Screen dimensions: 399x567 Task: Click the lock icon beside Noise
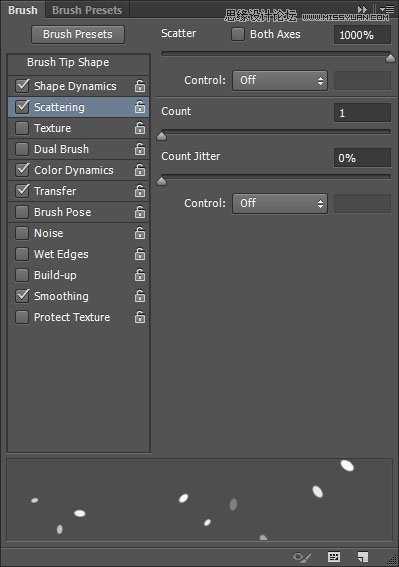pos(140,233)
